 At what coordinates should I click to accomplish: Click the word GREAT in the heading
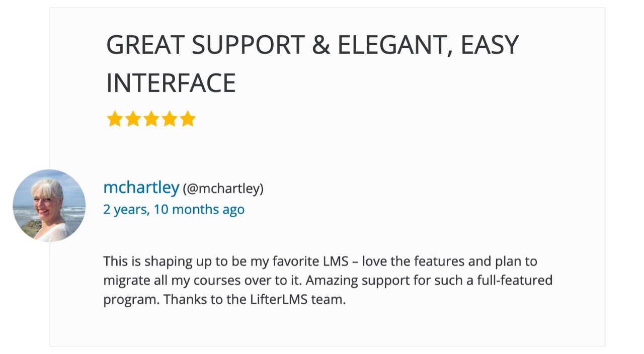tap(145, 45)
